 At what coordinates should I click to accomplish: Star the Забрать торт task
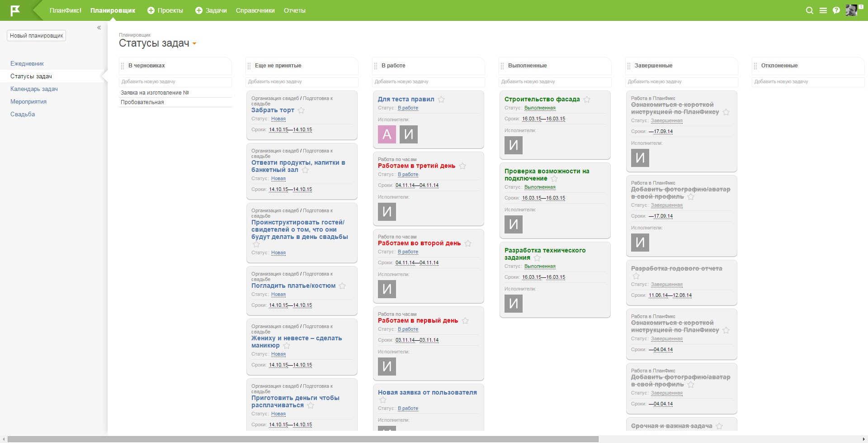pyautogui.click(x=301, y=110)
